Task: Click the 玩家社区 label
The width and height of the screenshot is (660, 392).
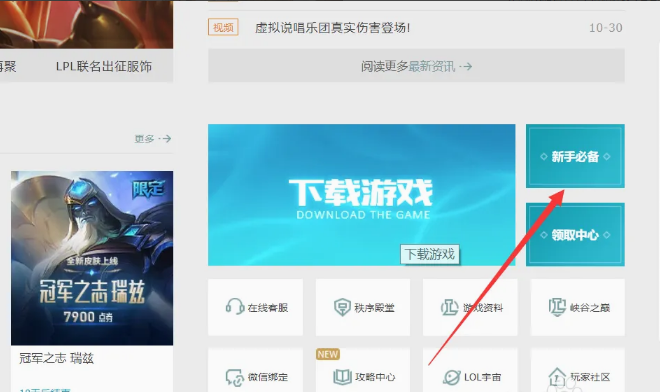Action: click(x=590, y=377)
